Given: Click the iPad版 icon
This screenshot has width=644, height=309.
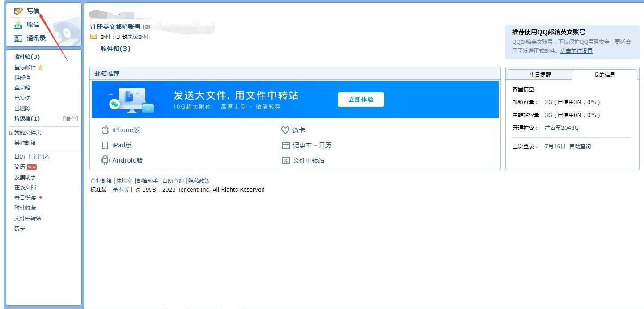Looking at the screenshot, I should click(x=105, y=145).
